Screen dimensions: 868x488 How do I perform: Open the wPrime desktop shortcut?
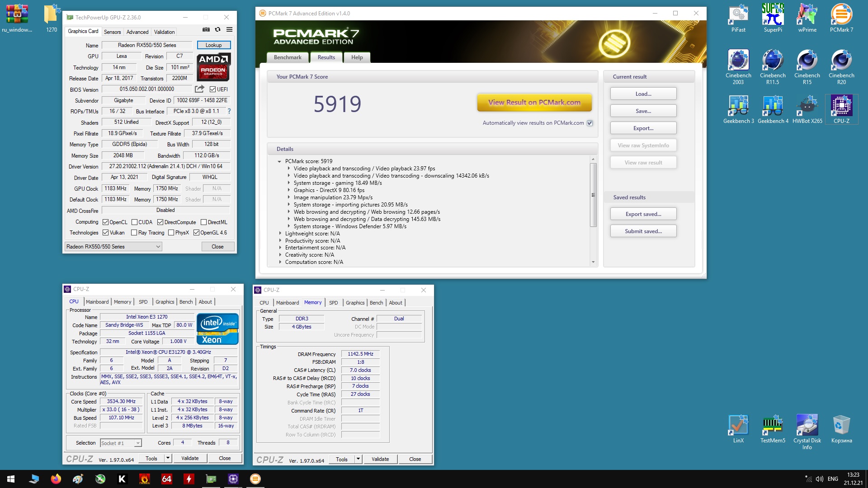[807, 18]
